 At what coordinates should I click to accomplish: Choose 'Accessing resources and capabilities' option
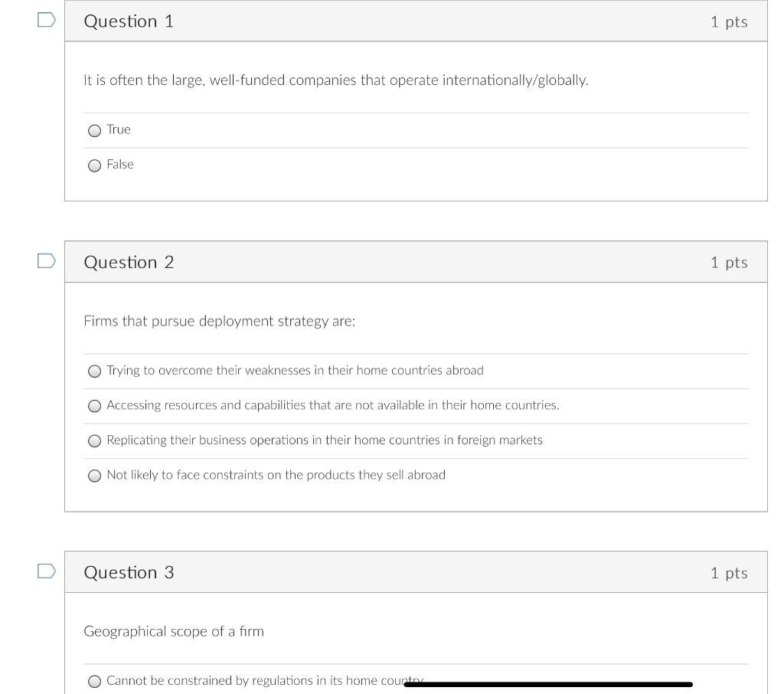pos(95,406)
